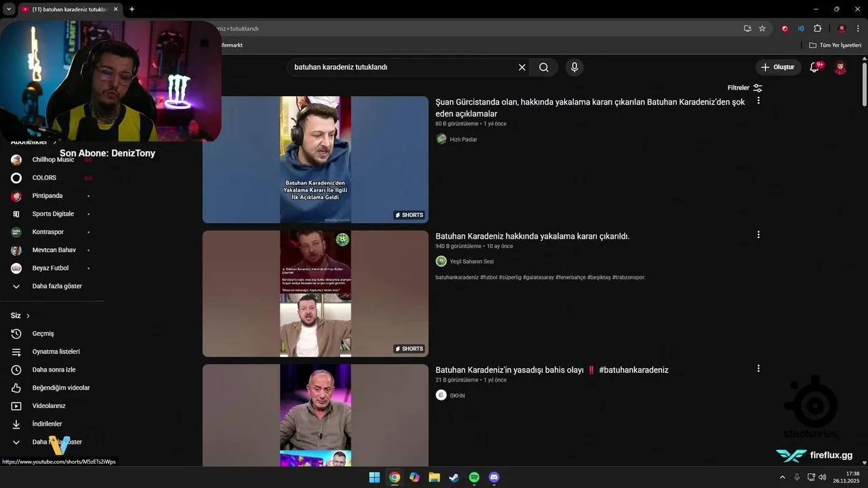868x488 pixels.
Task: Open YouTube account avatar menu
Action: click(x=840, y=67)
